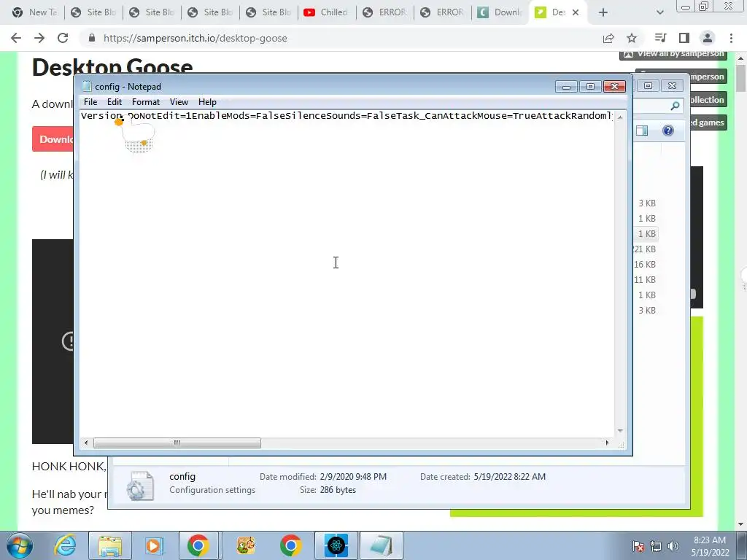Reload the Chrome page

[x=63, y=38]
